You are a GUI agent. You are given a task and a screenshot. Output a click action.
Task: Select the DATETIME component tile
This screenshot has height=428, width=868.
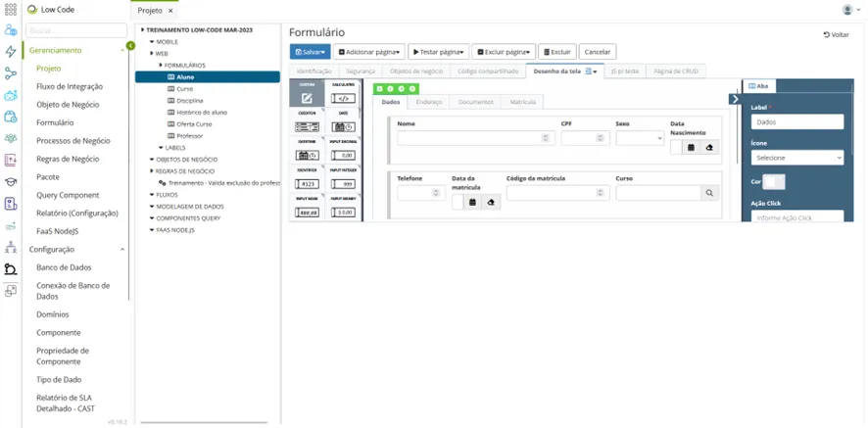[x=307, y=150]
